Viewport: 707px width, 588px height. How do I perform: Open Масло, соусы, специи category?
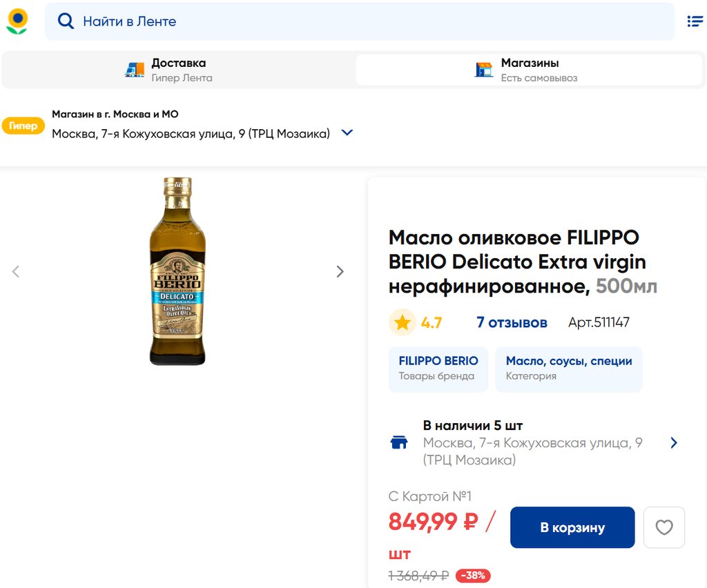coord(568,369)
